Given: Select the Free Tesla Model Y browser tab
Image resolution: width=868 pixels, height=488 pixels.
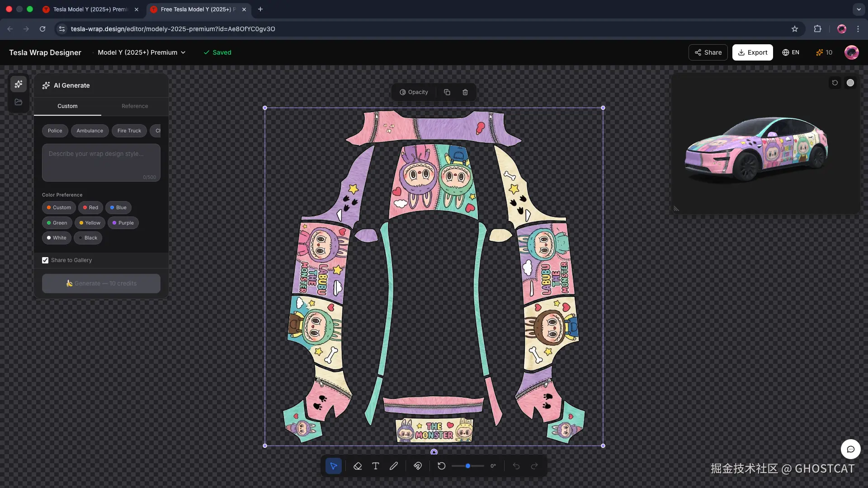Looking at the screenshot, I should click(198, 9).
